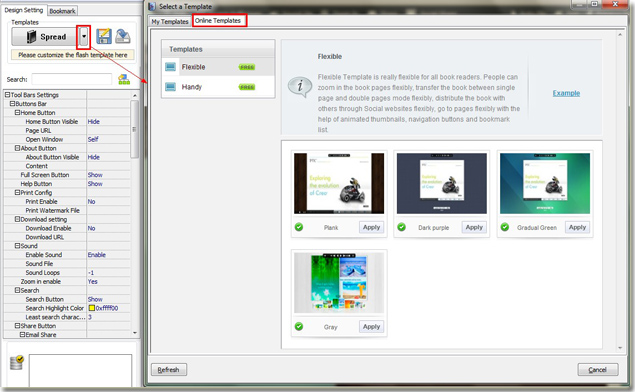The image size is (635, 392).
Task: Select the Download URL property row
Action: pos(67,237)
